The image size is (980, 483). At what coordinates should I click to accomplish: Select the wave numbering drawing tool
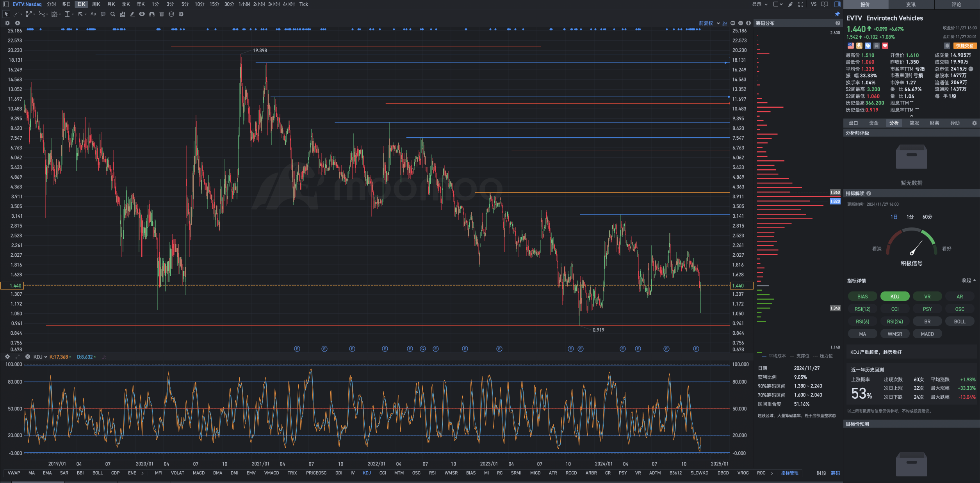pyautogui.click(x=42, y=14)
